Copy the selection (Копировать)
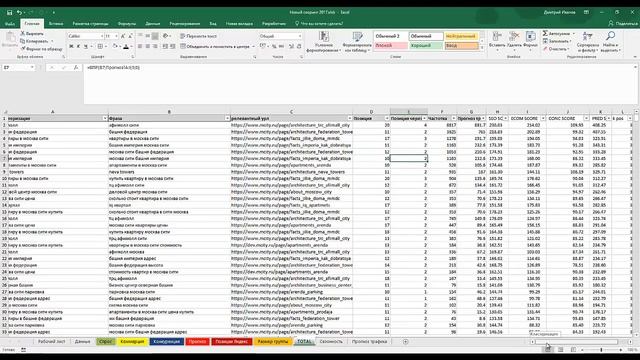640x360 pixels. pyautogui.click(x=34, y=41)
